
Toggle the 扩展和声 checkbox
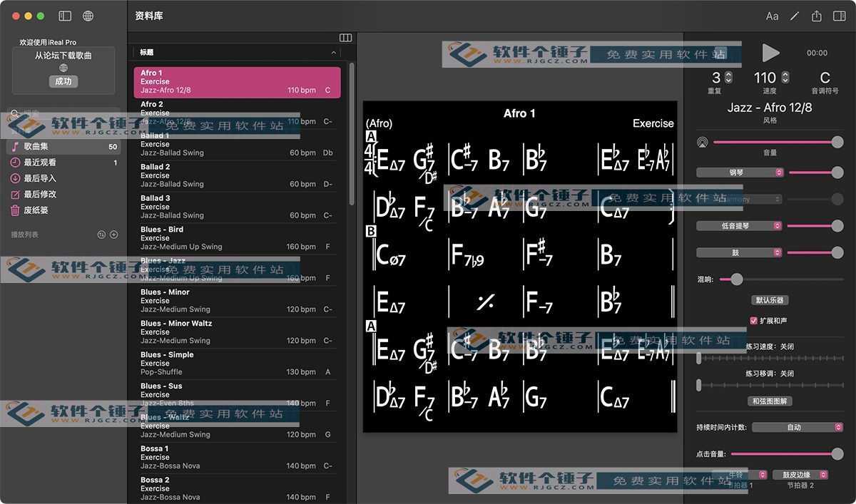pyautogui.click(x=754, y=321)
